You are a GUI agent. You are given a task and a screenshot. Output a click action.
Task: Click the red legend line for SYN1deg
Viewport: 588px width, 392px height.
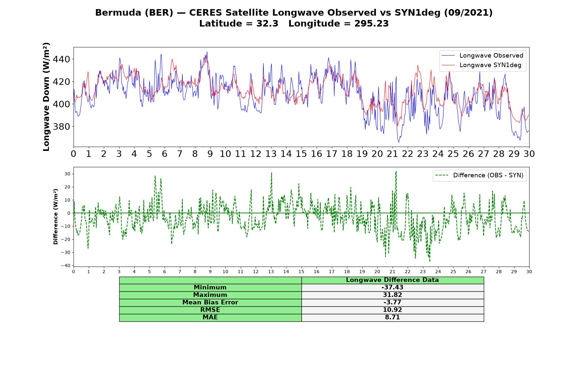[x=448, y=65]
